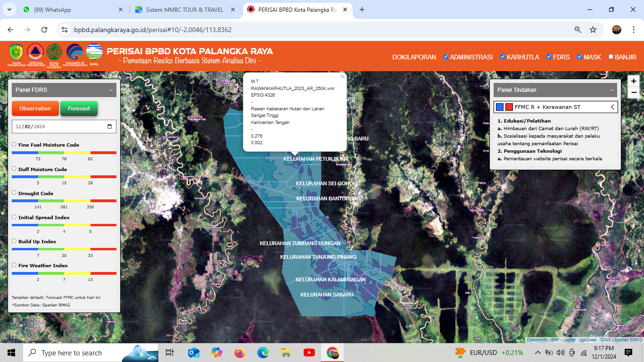This screenshot has width=644, height=362.
Task: Go back in browser
Action: [10, 30]
